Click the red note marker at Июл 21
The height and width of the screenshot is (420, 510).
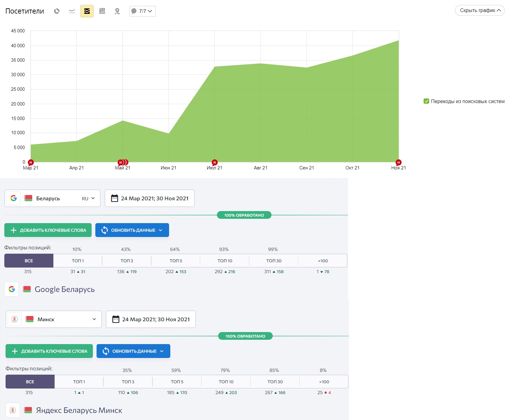pyautogui.click(x=214, y=162)
